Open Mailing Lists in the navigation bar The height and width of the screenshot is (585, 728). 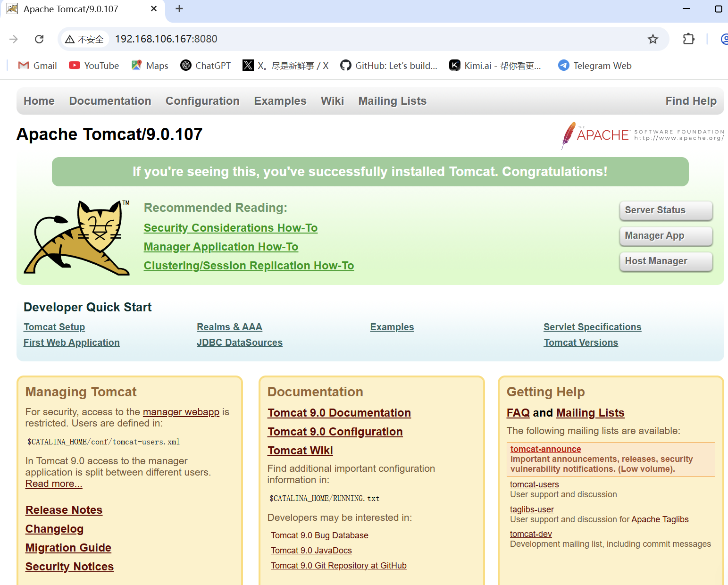click(392, 101)
